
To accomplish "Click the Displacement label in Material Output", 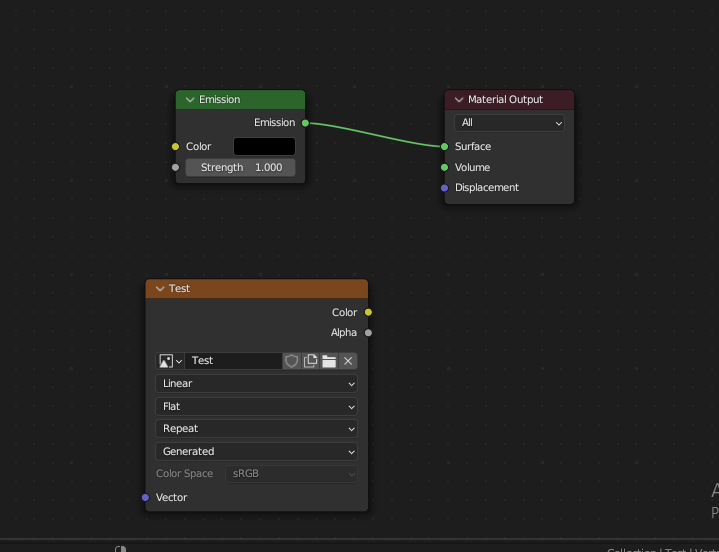I will (487, 188).
